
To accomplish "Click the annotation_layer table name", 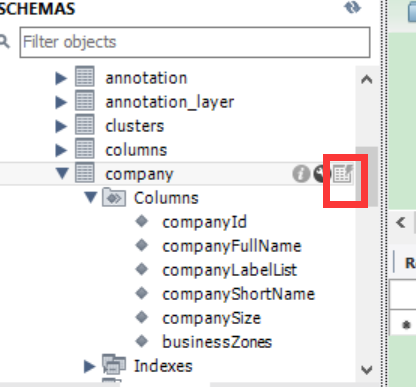I will pyautogui.click(x=170, y=102).
